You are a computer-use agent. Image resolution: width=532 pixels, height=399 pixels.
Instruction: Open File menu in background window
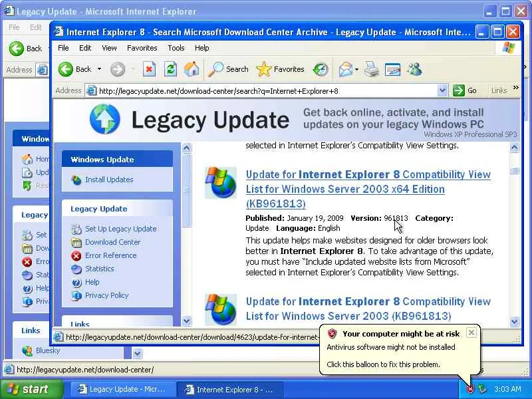click(x=14, y=27)
